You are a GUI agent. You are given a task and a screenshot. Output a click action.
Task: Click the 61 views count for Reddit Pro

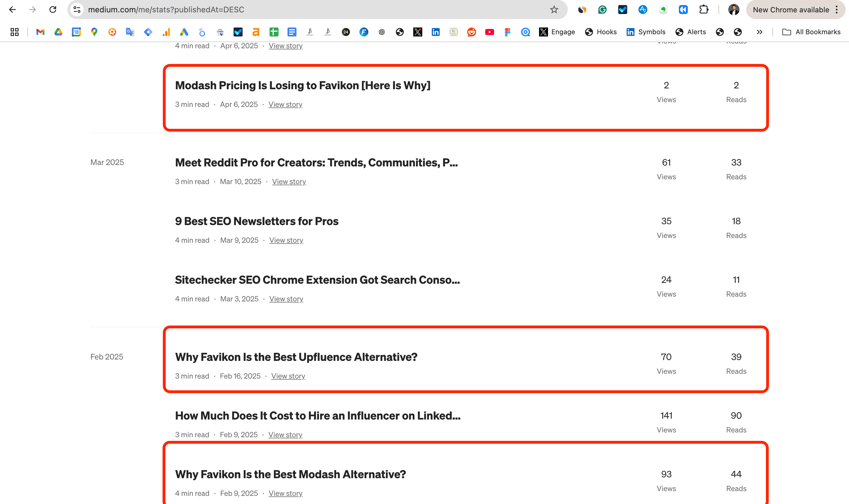point(666,163)
